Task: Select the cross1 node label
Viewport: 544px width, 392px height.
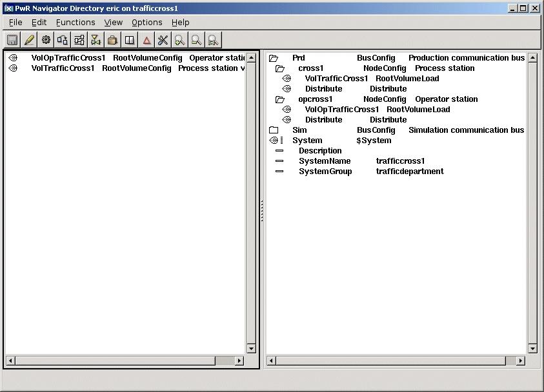Action: point(311,68)
